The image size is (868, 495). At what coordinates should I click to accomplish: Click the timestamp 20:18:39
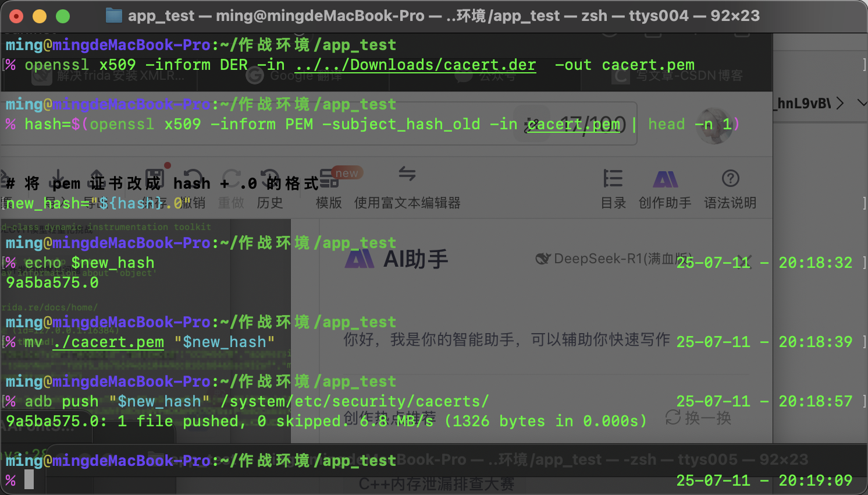[x=816, y=342]
